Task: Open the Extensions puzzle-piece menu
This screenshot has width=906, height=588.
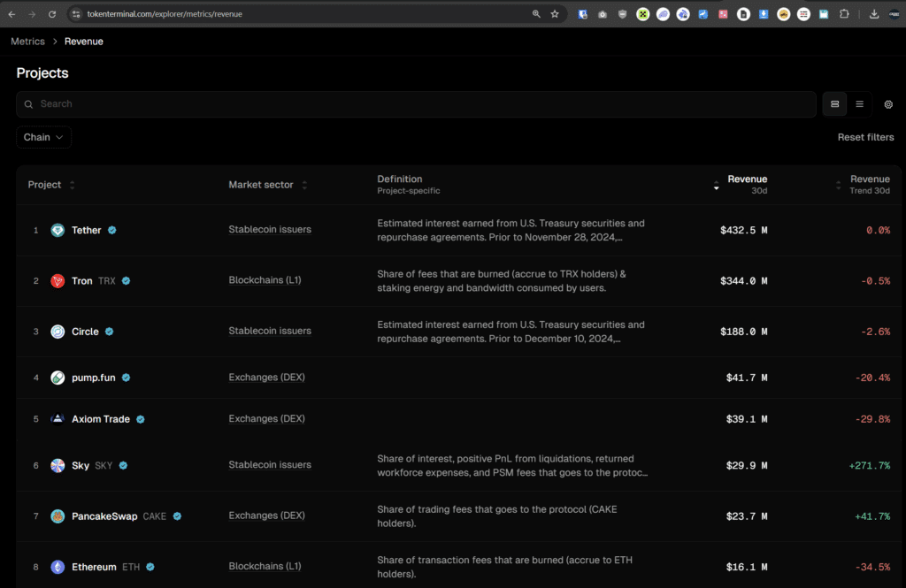Action: 844,14
